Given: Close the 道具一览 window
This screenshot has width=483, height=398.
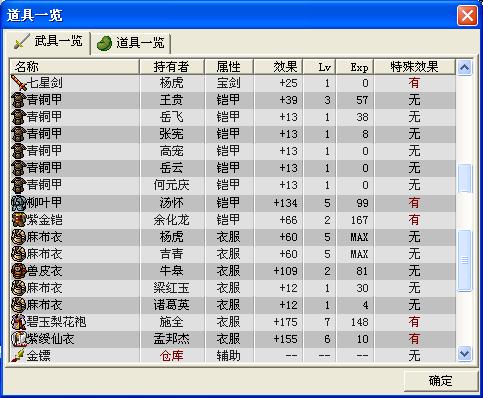Looking at the screenshot, I should pyautogui.click(x=467, y=15).
